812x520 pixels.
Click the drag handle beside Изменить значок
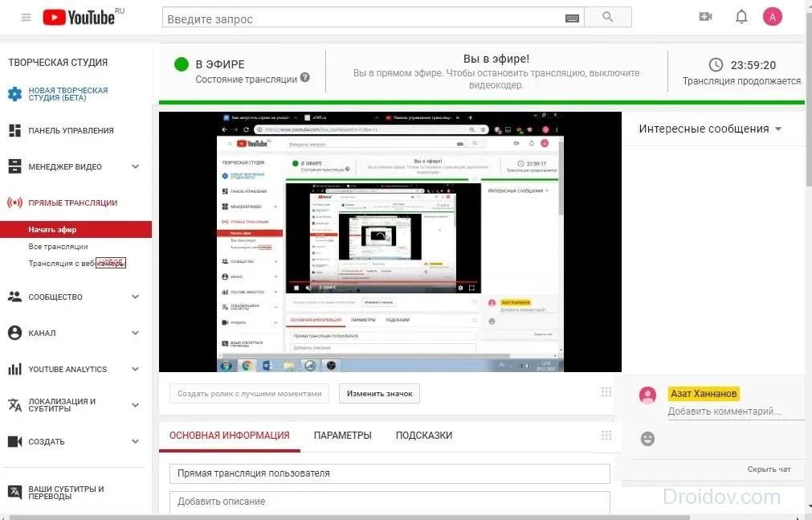(606, 392)
